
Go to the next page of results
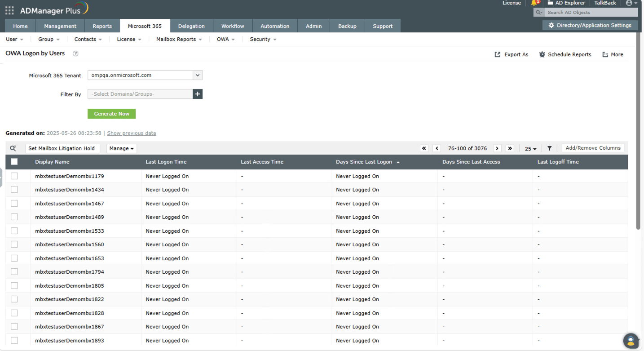pos(497,148)
